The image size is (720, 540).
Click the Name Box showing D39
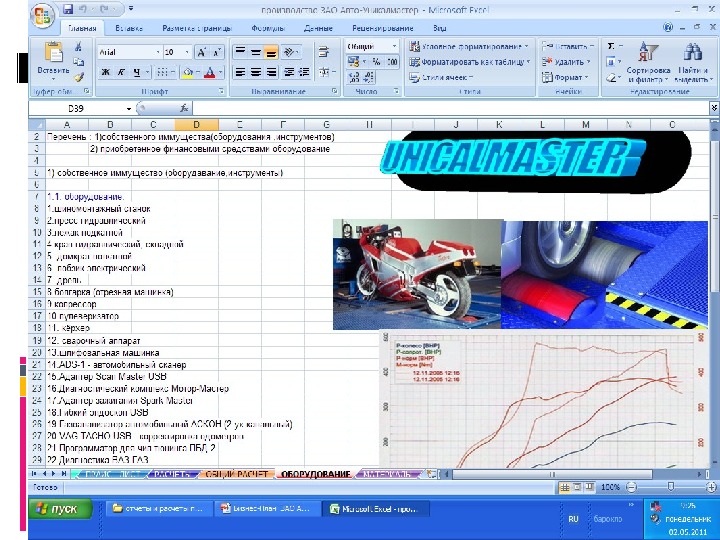pyautogui.click(x=76, y=108)
